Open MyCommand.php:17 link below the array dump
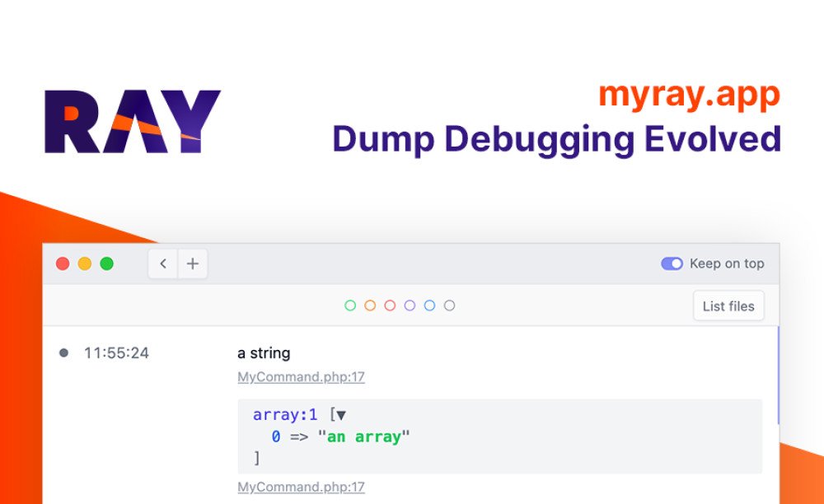This screenshot has width=824, height=504. click(301, 488)
